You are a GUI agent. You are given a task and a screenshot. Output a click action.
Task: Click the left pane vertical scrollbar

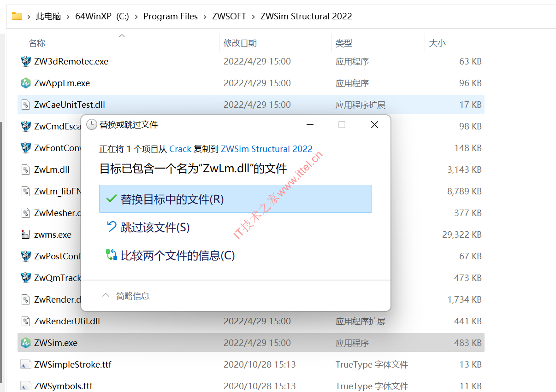2,252
